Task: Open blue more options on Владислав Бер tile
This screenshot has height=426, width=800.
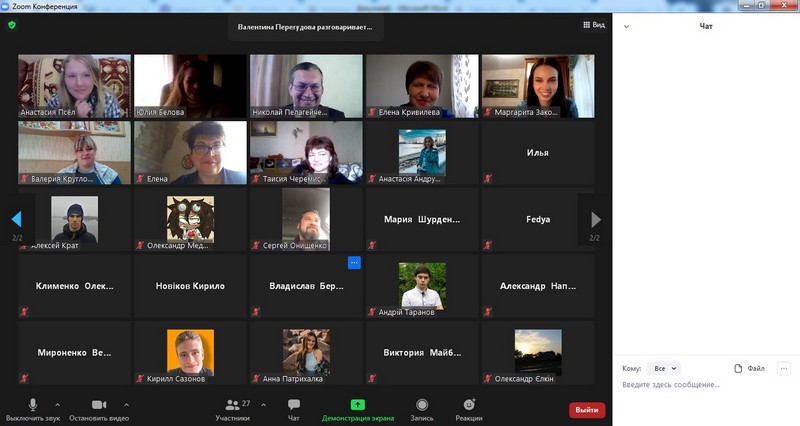Action: pos(354,262)
